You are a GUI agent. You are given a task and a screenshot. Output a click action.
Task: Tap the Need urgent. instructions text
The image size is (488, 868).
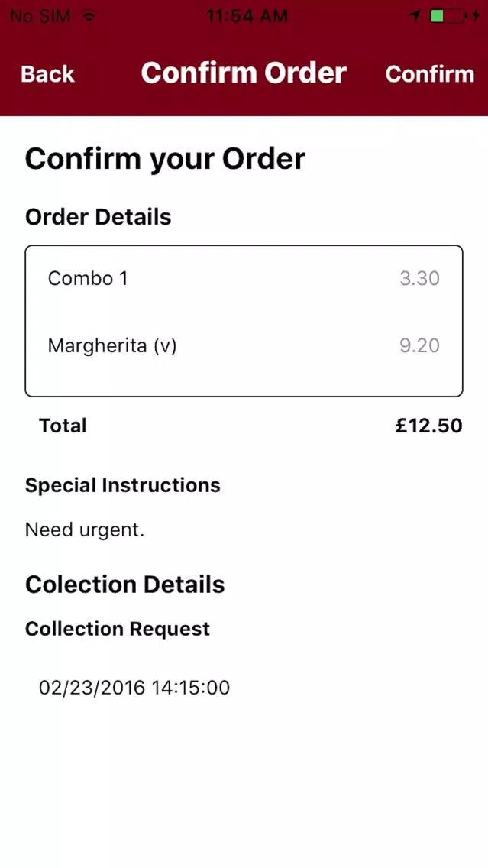click(85, 530)
